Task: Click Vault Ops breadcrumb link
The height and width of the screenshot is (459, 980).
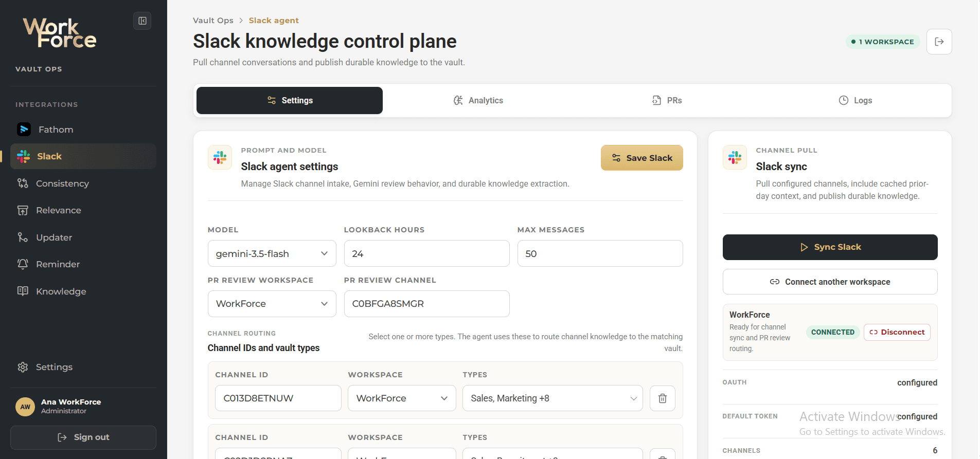Action: [213, 21]
